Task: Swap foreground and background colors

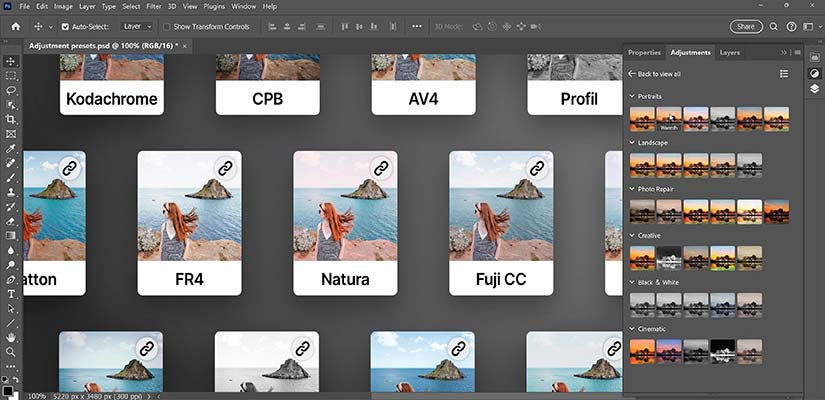Action: point(15,379)
